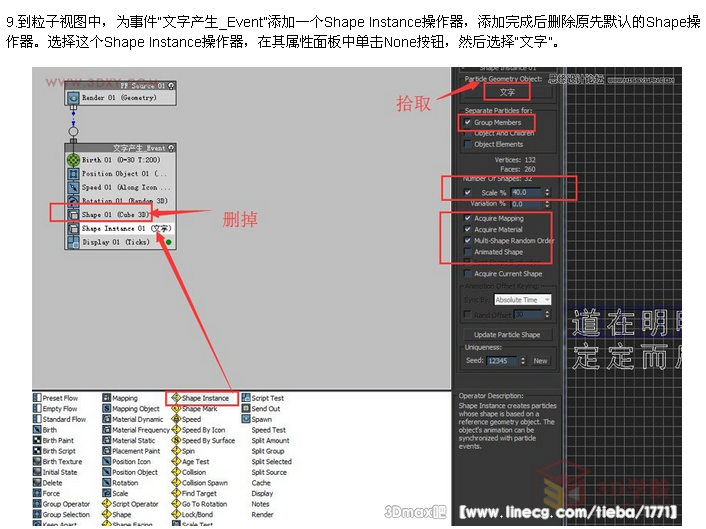This screenshot has width=706, height=529.
Task: Select Group Selection icon in depot
Action: coord(37,514)
